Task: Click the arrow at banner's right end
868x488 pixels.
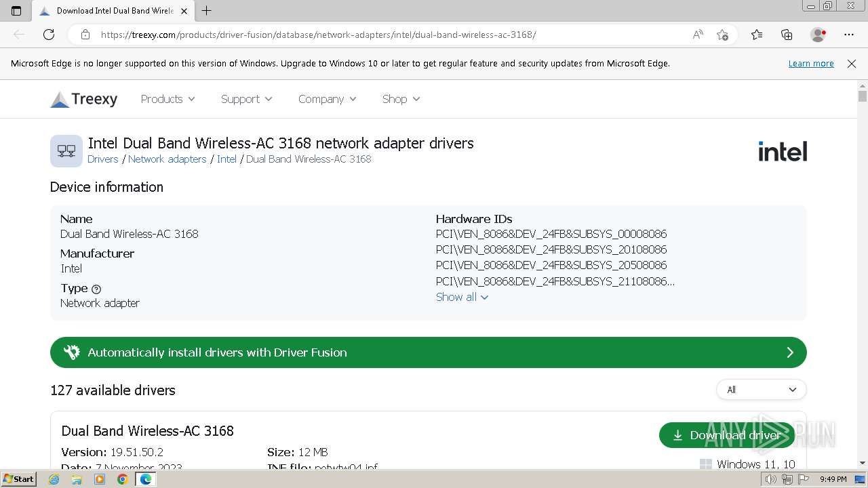Action: [x=790, y=352]
